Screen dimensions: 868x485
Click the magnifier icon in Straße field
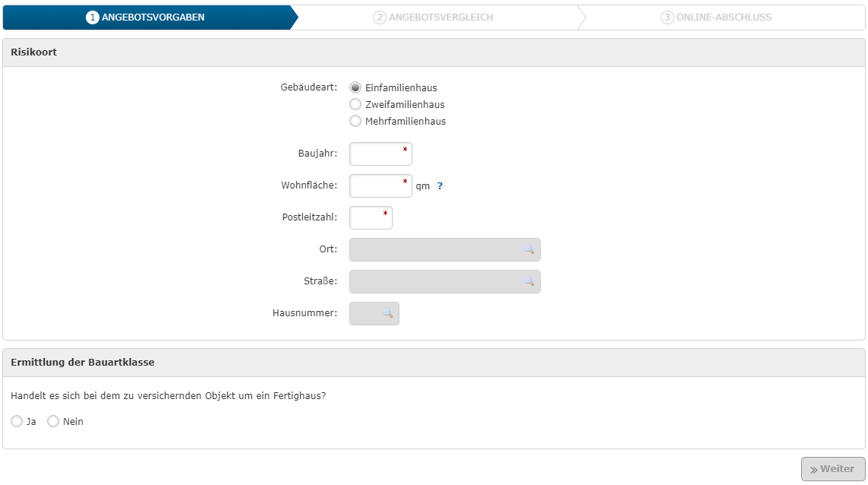pos(529,282)
